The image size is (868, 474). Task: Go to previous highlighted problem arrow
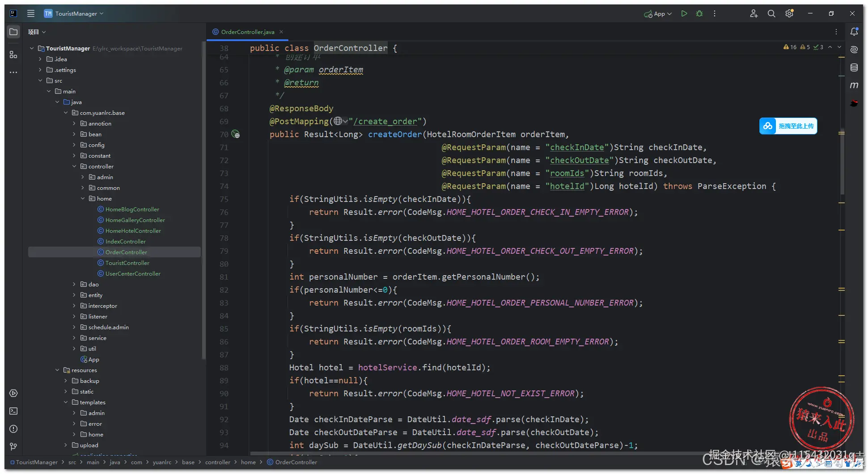point(830,47)
